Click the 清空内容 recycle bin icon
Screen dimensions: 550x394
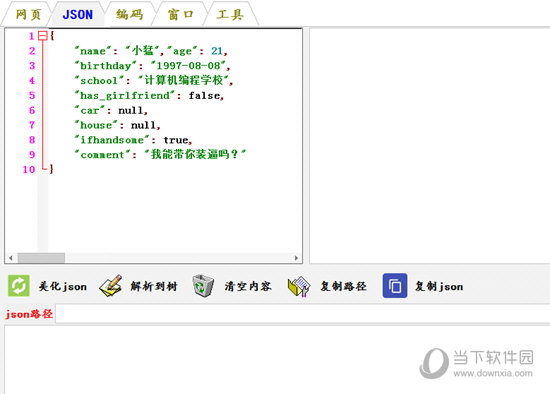[x=203, y=286]
